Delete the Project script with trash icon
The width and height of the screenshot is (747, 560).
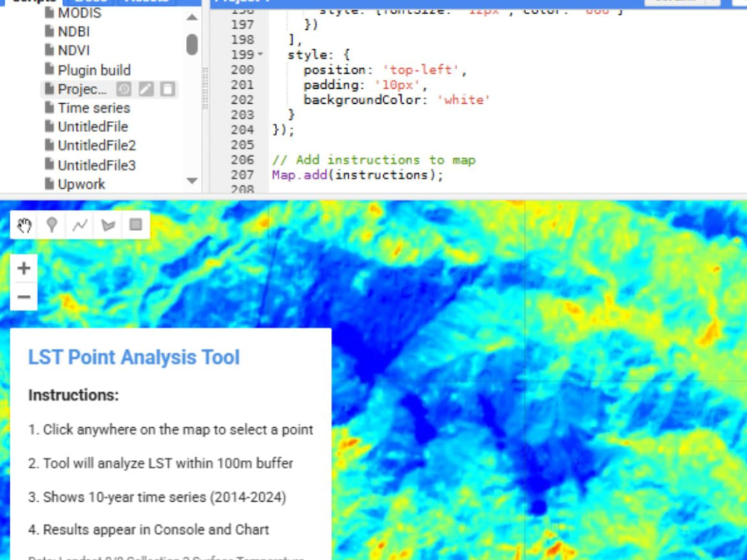tap(167, 89)
